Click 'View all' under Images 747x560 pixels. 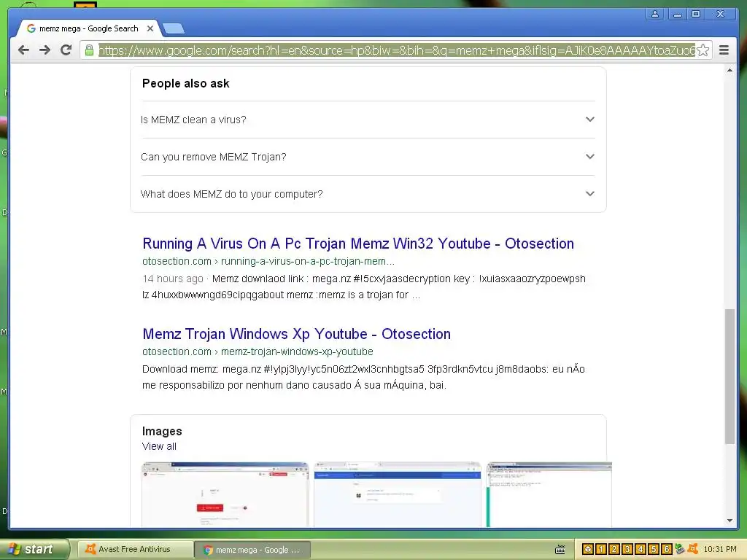pyautogui.click(x=159, y=446)
